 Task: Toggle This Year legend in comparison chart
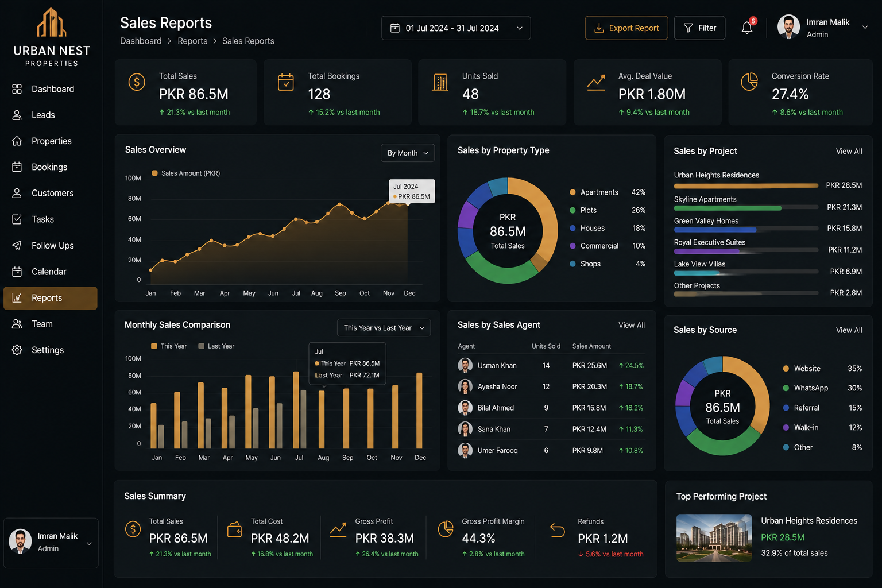click(x=169, y=346)
